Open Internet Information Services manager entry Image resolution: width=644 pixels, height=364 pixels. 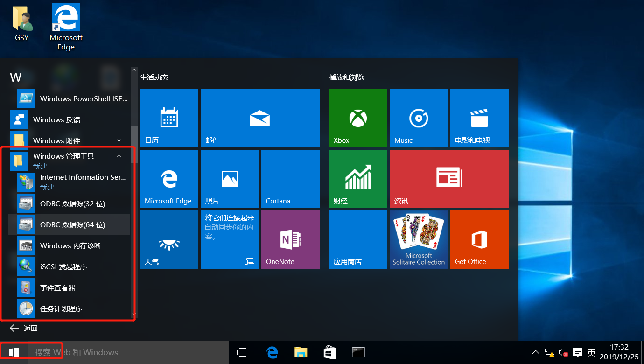pyautogui.click(x=69, y=182)
